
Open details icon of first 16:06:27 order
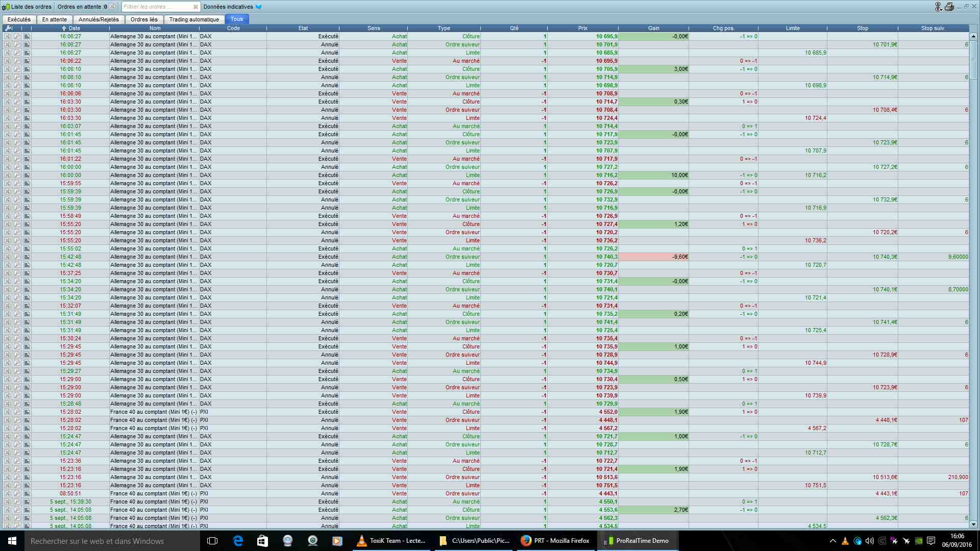pyautogui.click(x=27, y=36)
